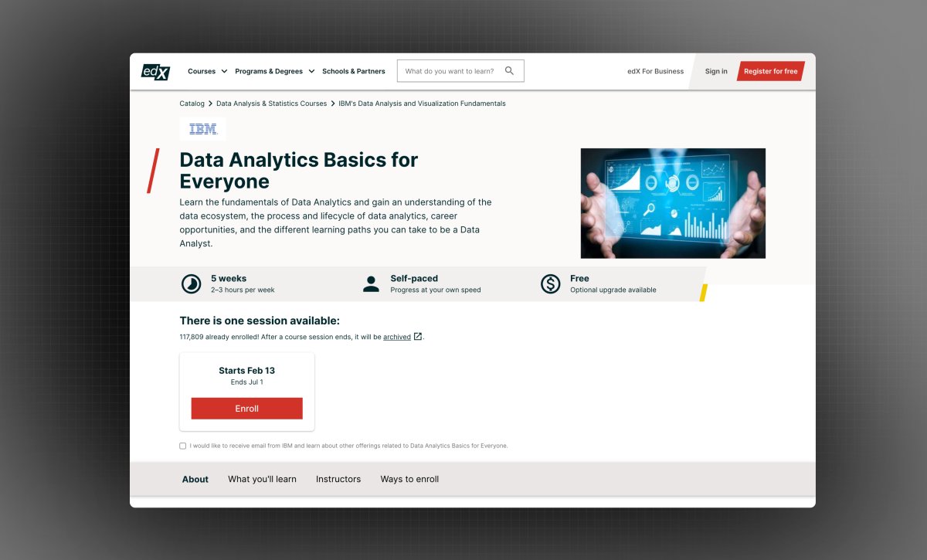Click the Sign in button
This screenshot has height=560, width=927.
click(715, 70)
